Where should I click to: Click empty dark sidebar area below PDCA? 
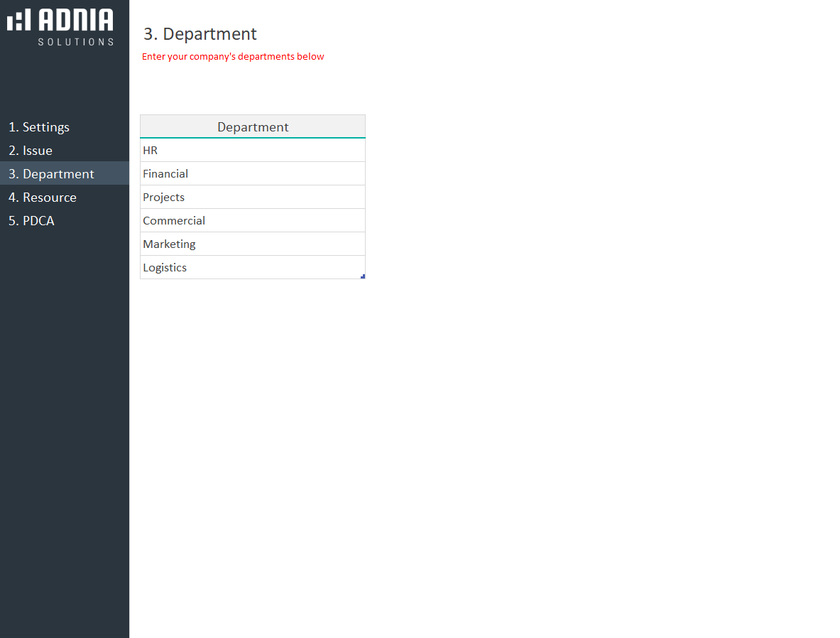click(64, 426)
